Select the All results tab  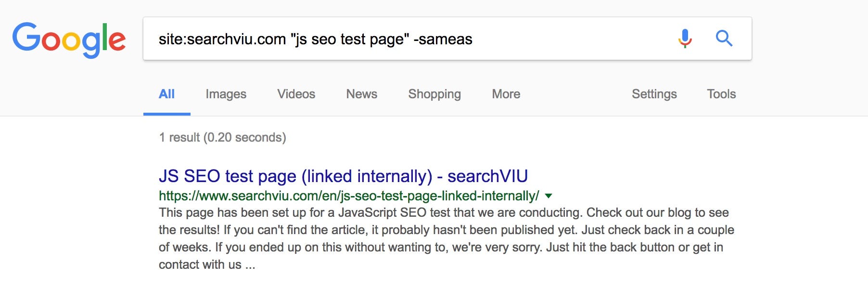pyautogui.click(x=166, y=94)
